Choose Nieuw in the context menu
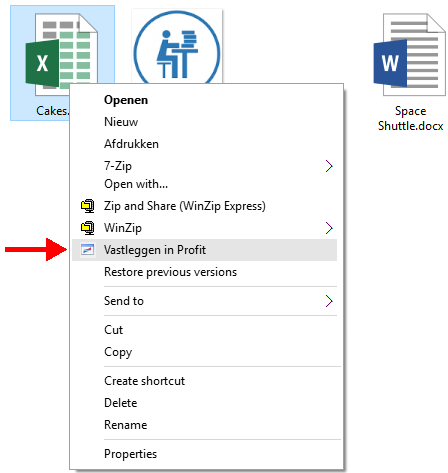The height and width of the screenshot is (473, 448). click(205, 122)
